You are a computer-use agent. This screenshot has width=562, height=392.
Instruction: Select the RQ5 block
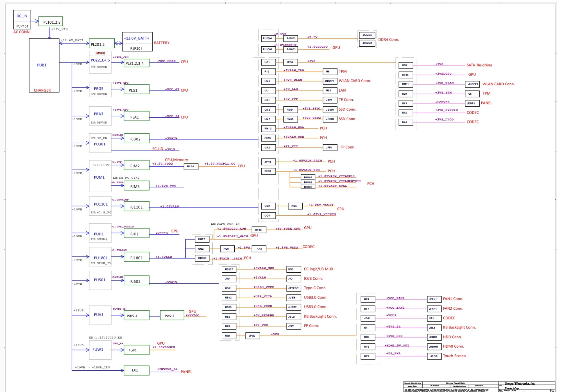(295, 206)
